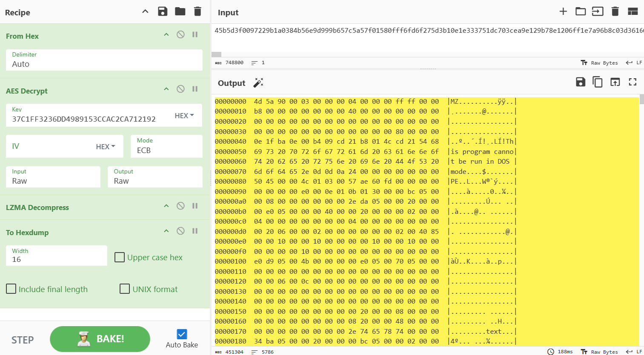This screenshot has width=644, height=355.
Task: Maximise the output pane
Action: click(x=633, y=82)
